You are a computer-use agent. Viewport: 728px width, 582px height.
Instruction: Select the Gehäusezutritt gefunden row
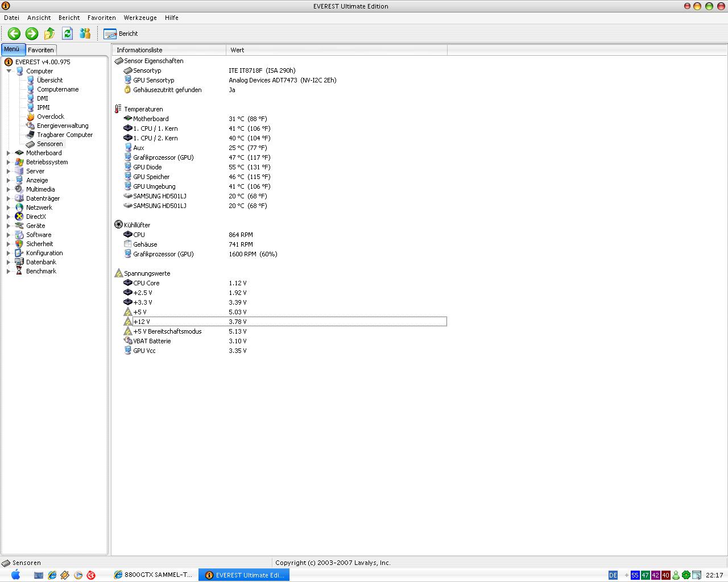click(x=284, y=90)
